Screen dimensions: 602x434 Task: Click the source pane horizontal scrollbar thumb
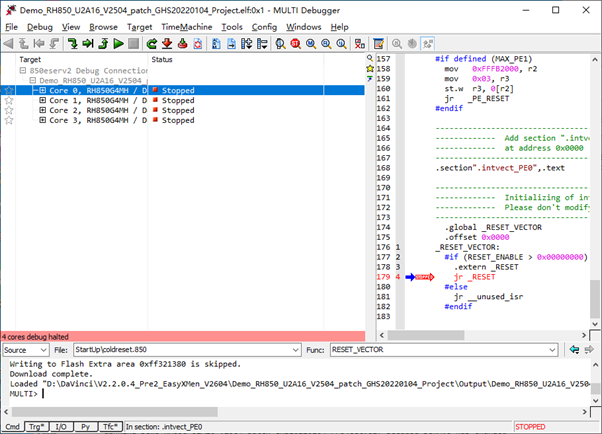426,335
